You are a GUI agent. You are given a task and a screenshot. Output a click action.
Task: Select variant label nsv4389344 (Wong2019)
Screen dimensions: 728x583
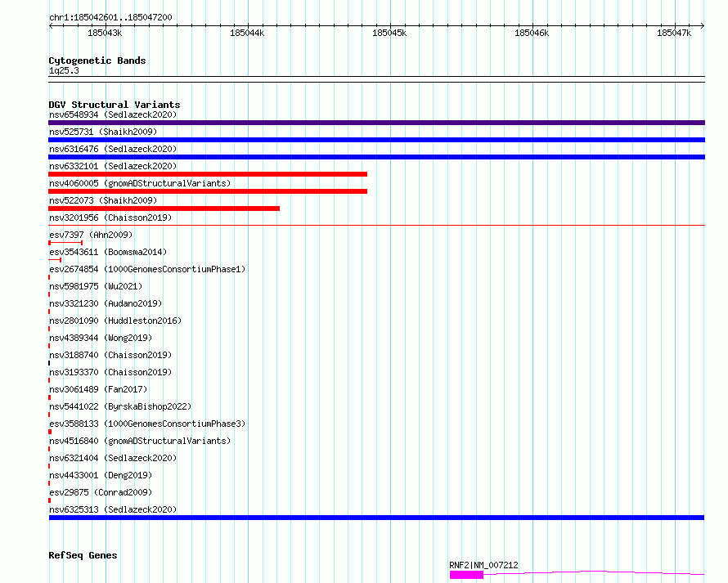101,338
